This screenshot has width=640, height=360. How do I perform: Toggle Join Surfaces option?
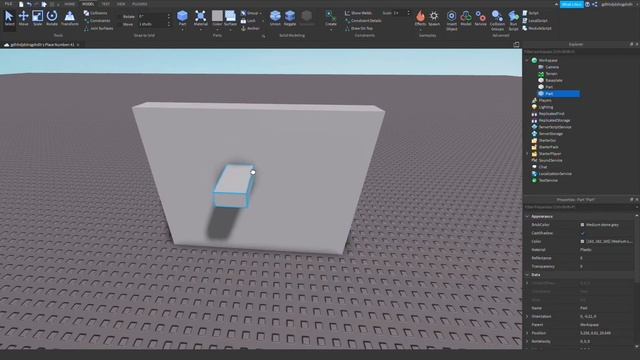[x=98, y=28]
